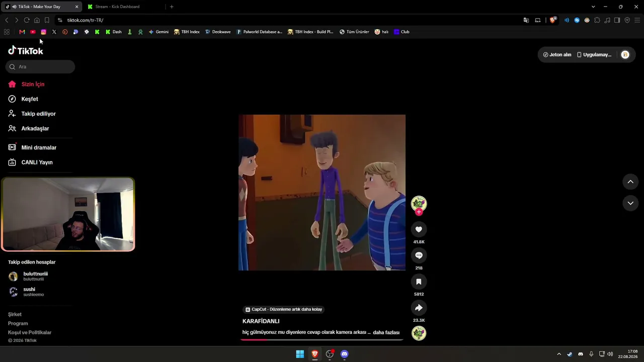This screenshot has width=644, height=362.
Task: Open the Brave browser taskbar icon
Action: point(315,354)
